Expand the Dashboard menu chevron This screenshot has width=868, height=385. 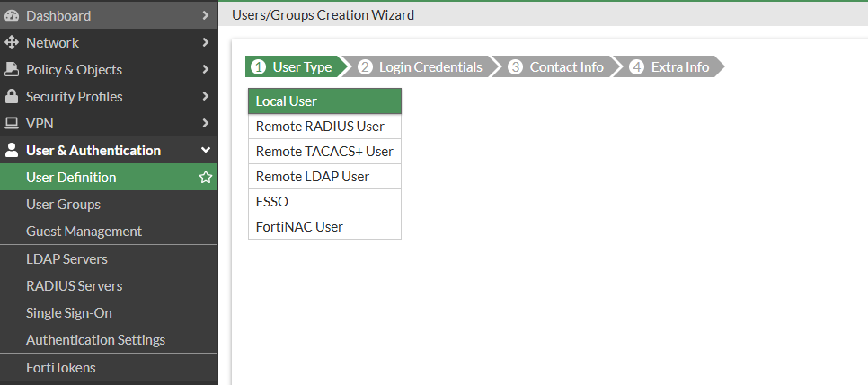coord(206,15)
